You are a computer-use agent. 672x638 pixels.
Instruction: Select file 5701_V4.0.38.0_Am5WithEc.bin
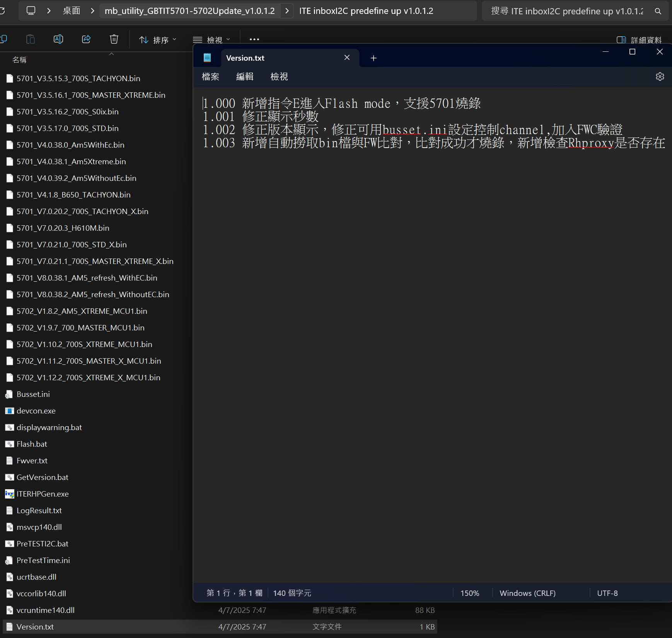click(70, 145)
